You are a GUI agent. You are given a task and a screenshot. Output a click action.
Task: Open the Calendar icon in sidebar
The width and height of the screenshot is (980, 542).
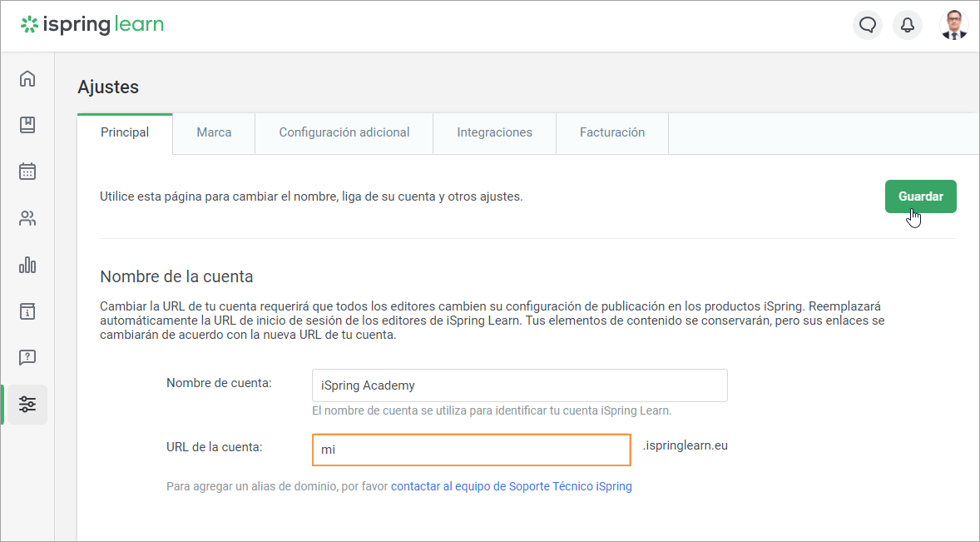(x=27, y=172)
